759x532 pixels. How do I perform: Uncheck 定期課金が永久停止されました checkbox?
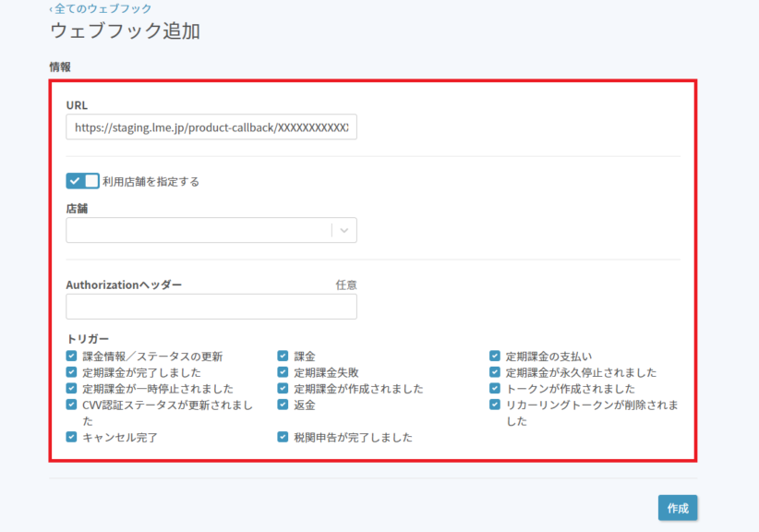495,372
